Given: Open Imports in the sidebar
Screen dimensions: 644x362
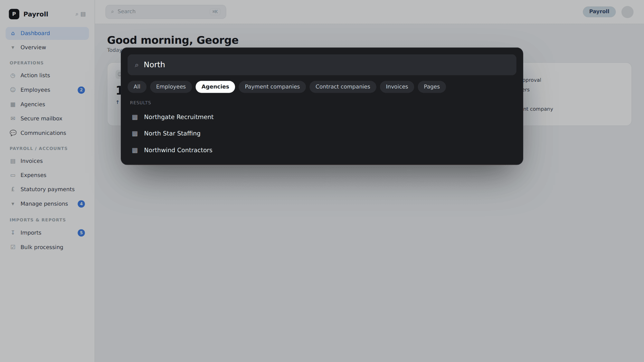Looking at the screenshot, I should pos(47,233).
